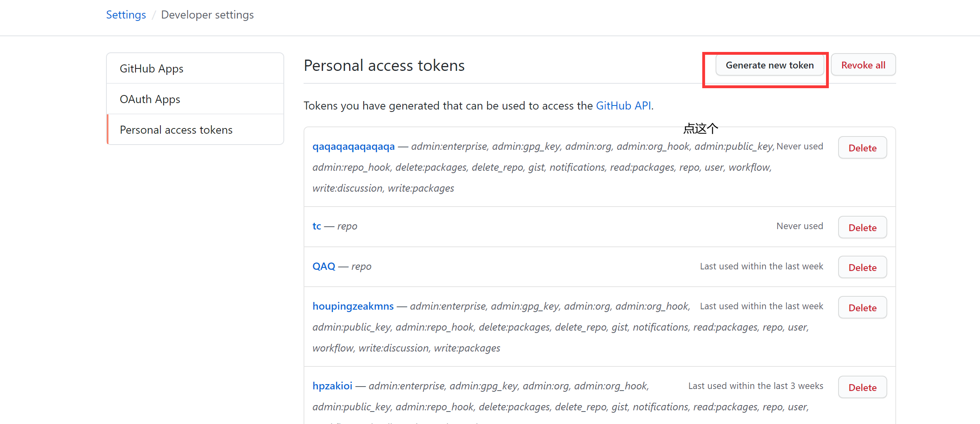Select OAuth Apps in the sidebar
This screenshot has height=424, width=980.
[150, 99]
